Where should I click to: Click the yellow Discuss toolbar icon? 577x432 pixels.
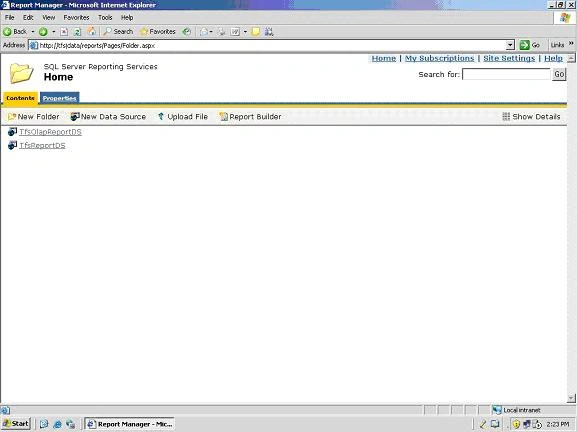click(x=255, y=32)
